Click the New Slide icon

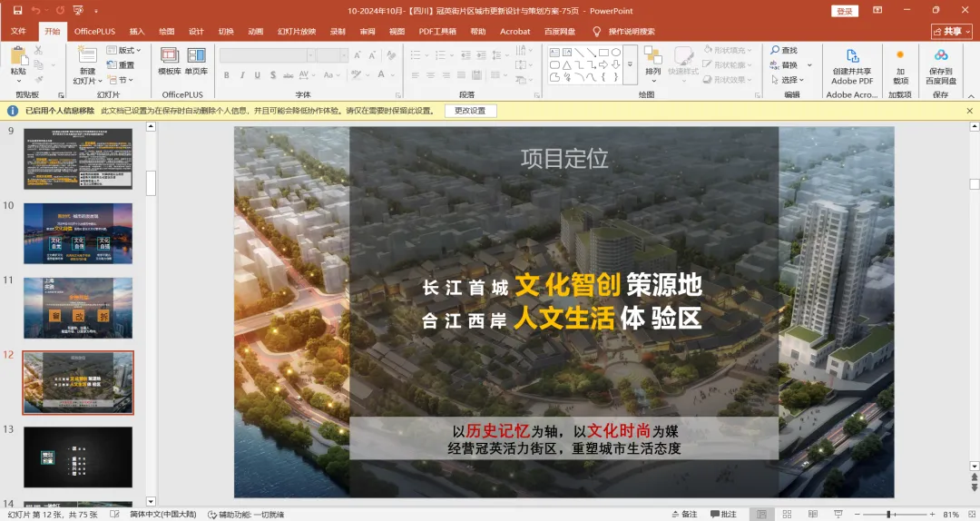[87, 55]
